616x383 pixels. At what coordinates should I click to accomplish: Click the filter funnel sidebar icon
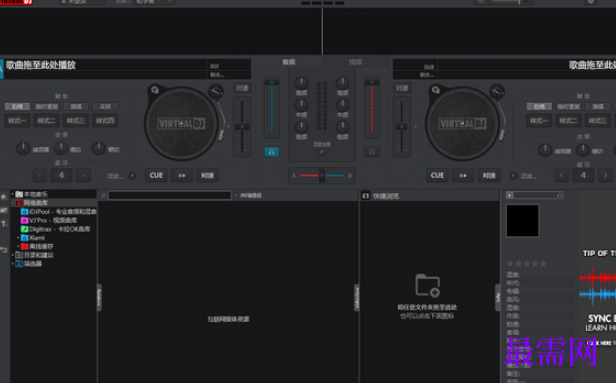click(4, 224)
